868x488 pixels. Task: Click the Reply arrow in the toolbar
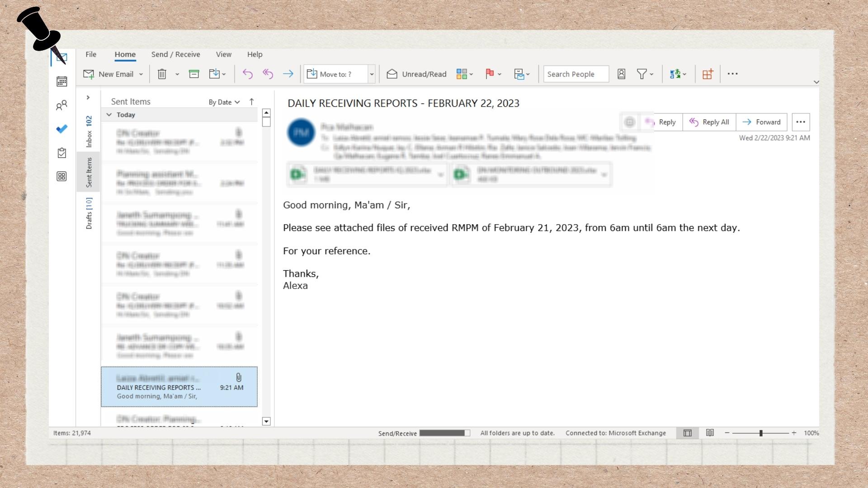247,74
